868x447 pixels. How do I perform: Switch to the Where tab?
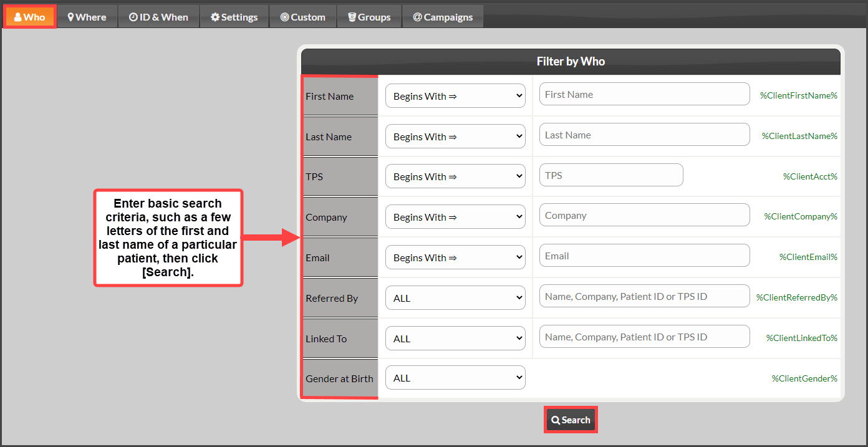point(87,17)
